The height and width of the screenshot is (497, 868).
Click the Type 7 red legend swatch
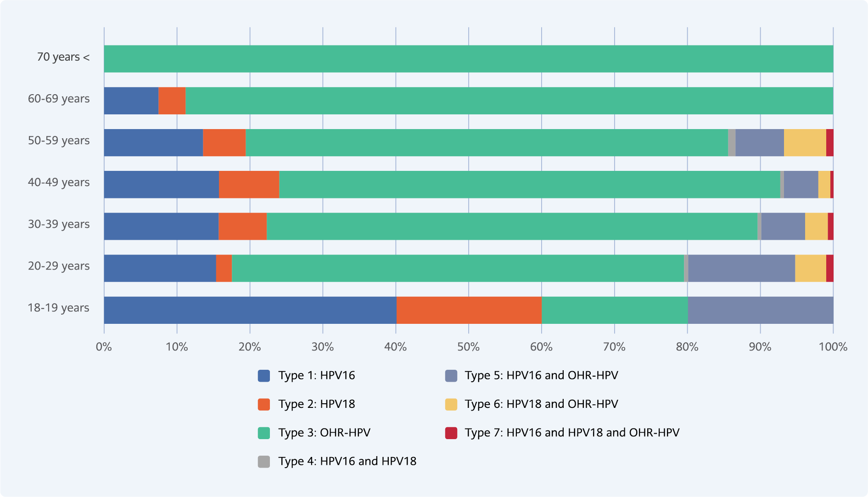[451, 433]
